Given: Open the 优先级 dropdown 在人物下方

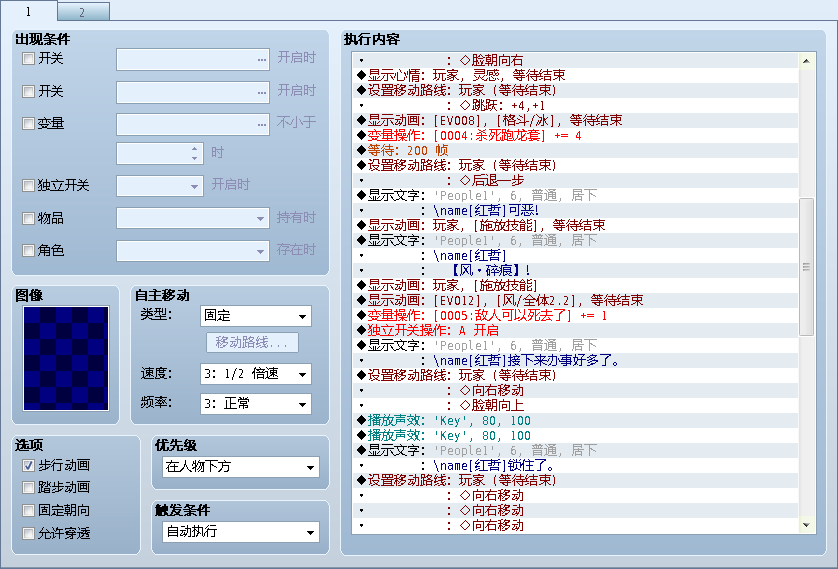Looking at the screenshot, I should (240, 467).
